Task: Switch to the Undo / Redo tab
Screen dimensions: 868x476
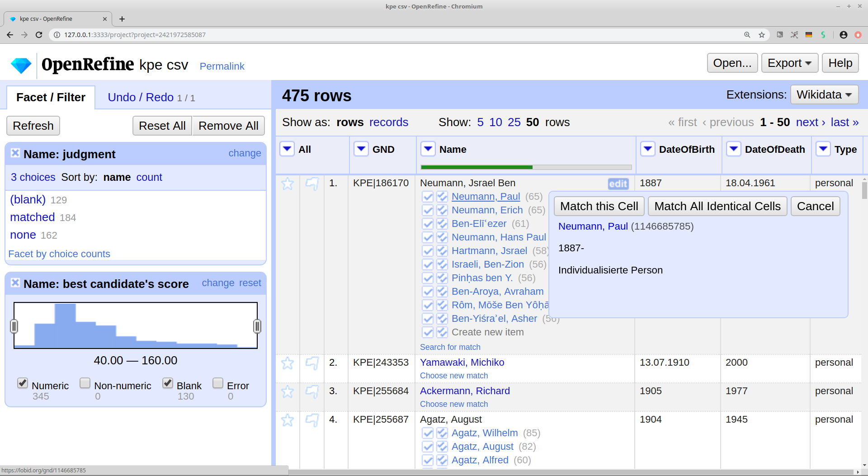Action: click(x=151, y=97)
